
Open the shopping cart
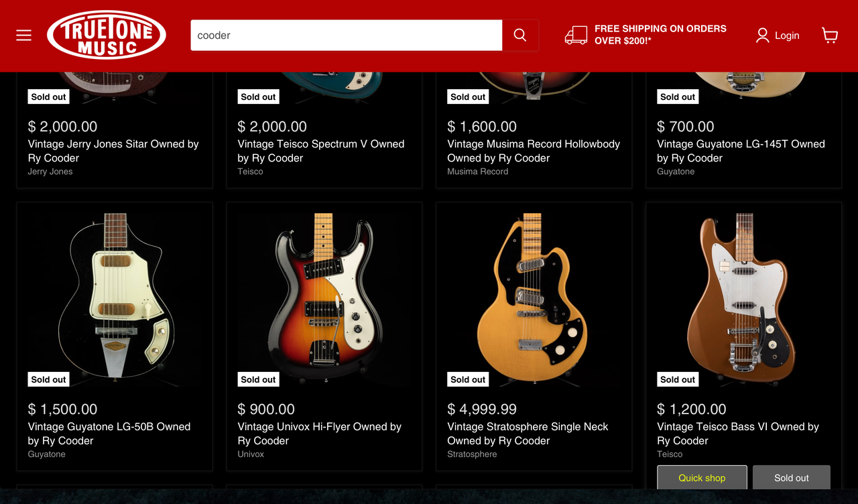coord(830,36)
